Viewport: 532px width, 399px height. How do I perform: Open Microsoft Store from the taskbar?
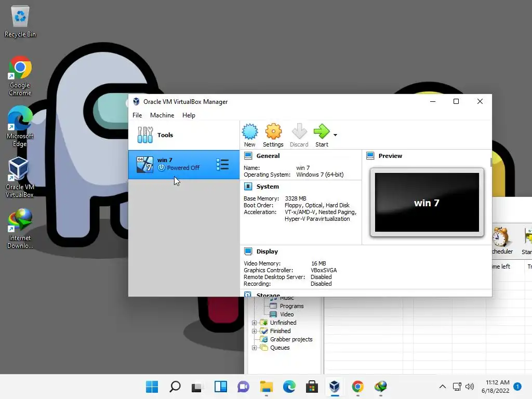(x=312, y=387)
